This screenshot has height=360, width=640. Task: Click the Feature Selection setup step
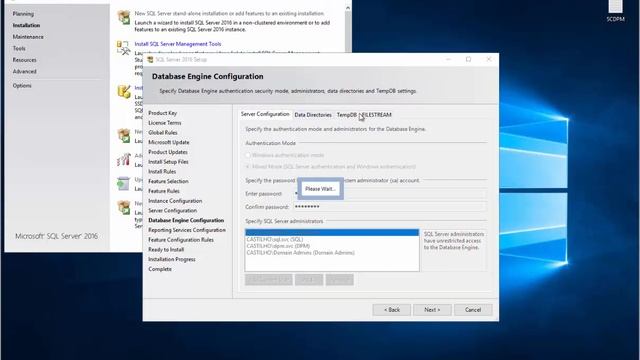pyautogui.click(x=168, y=181)
